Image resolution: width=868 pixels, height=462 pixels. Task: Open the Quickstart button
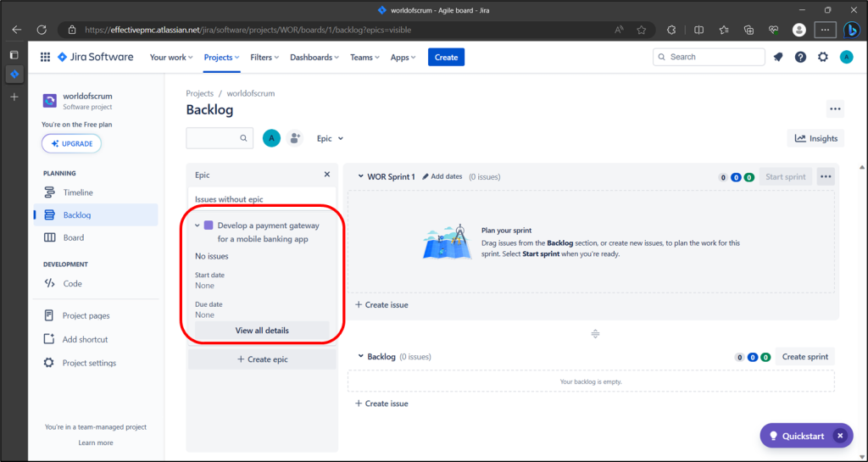[797, 436]
